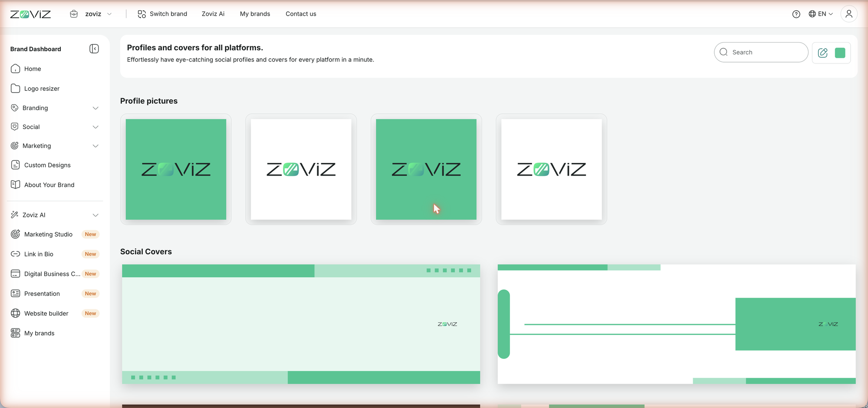Expand the Branding section chevron
This screenshot has width=868, height=408.
pos(95,108)
